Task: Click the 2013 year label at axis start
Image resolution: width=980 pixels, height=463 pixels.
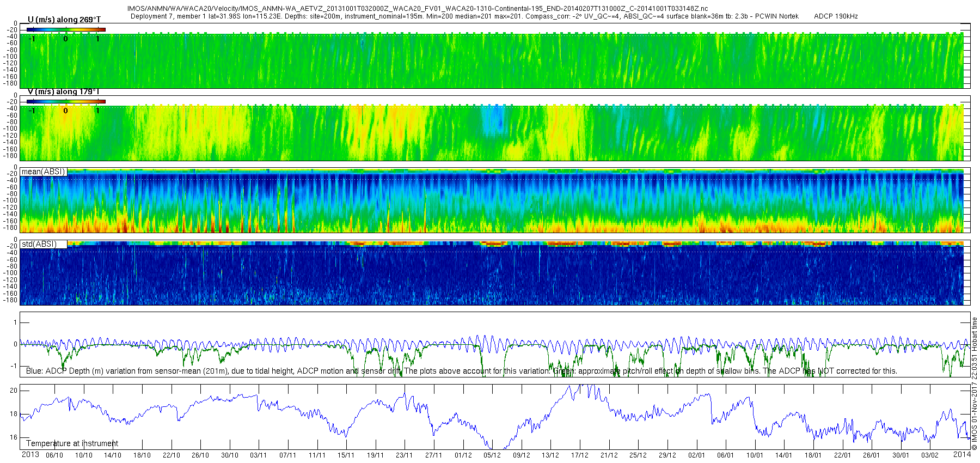Action: 30,455
